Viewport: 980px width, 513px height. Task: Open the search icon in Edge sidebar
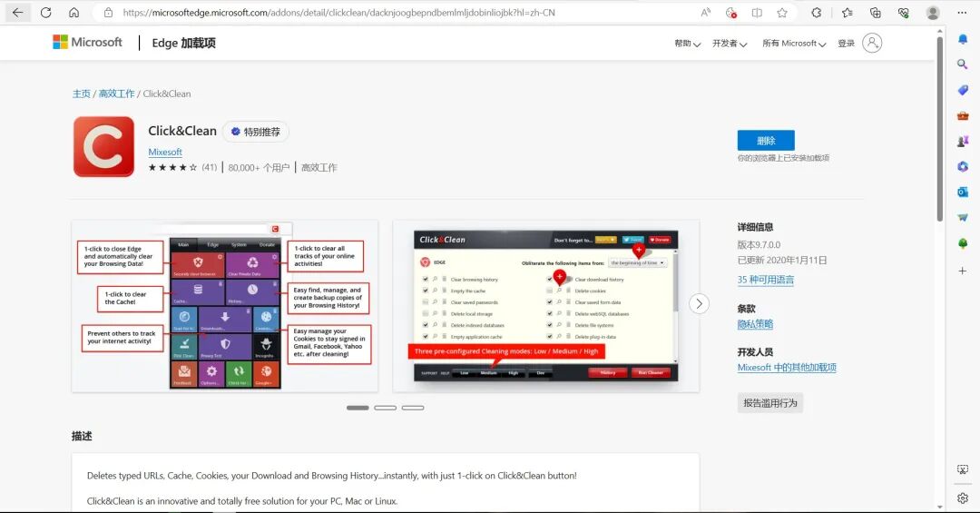coord(963,64)
